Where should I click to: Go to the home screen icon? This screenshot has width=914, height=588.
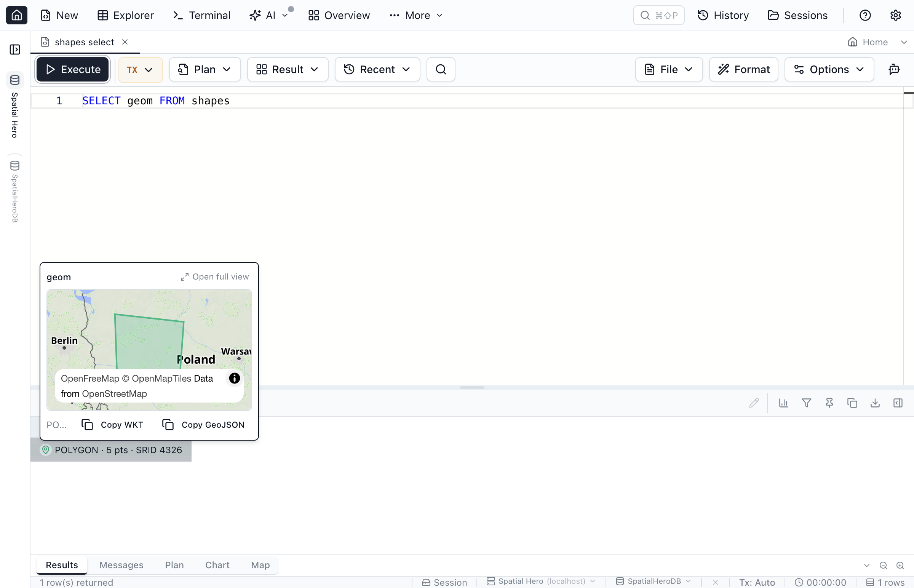point(16,15)
